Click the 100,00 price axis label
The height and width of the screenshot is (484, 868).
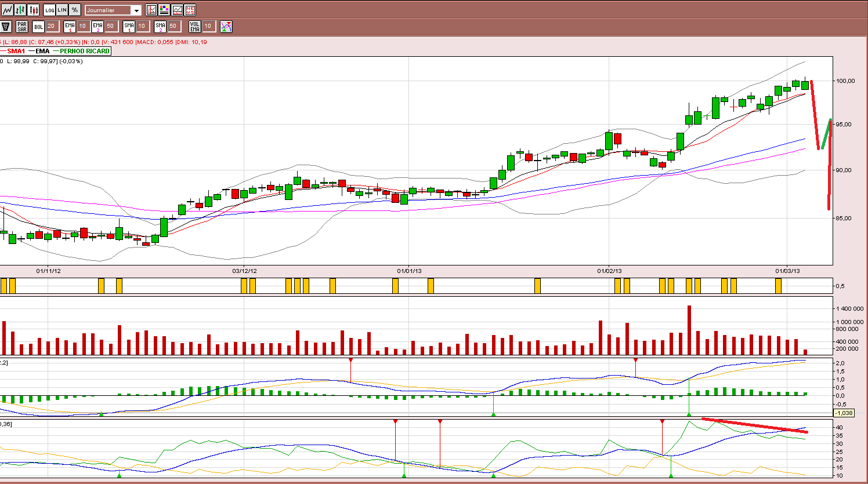click(845, 81)
